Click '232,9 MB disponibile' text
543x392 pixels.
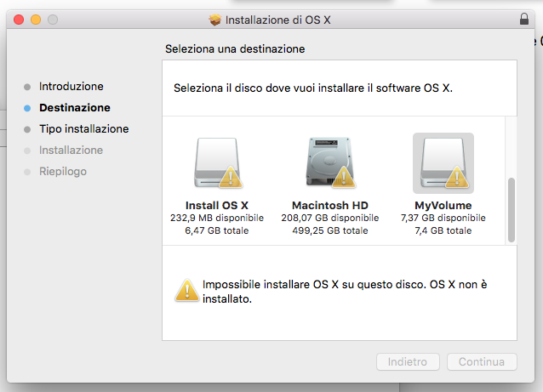pos(217,218)
